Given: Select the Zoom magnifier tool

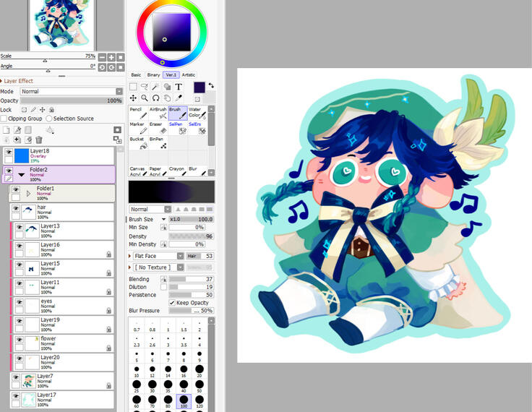Looking at the screenshot, I should (x=144, y=98).
